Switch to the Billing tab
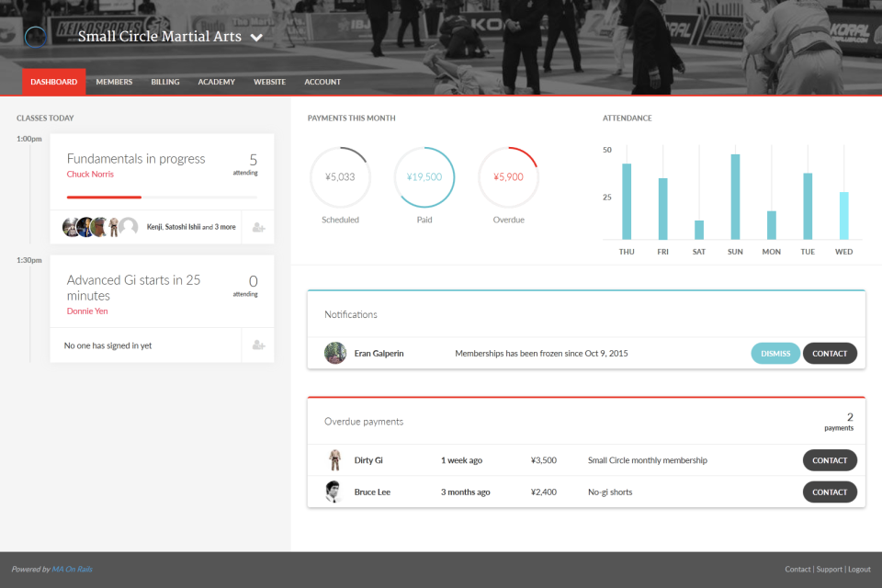The height and width of the screenshot is (588, 882). coord(165,82)
